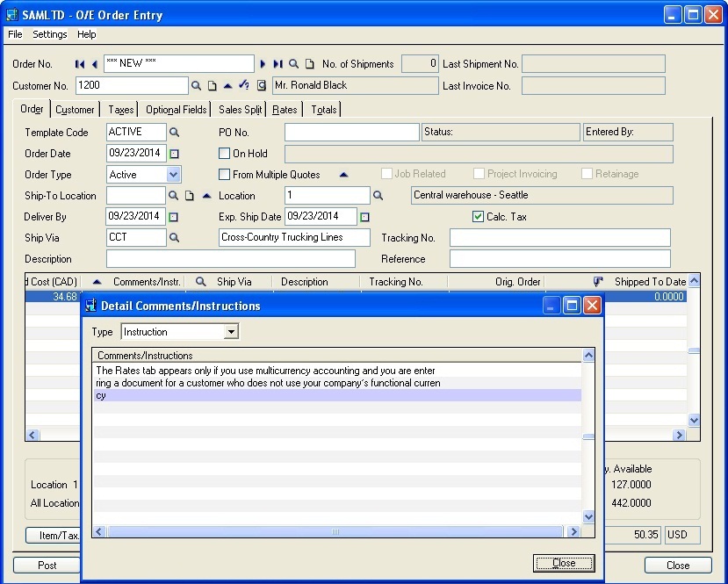Open the Location finder next to field 1

click(378, 196)
